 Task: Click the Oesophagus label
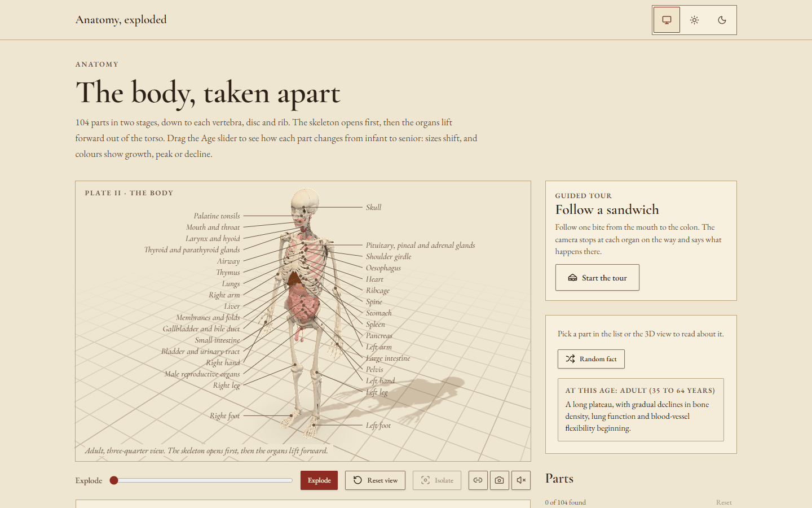(383, 268)
